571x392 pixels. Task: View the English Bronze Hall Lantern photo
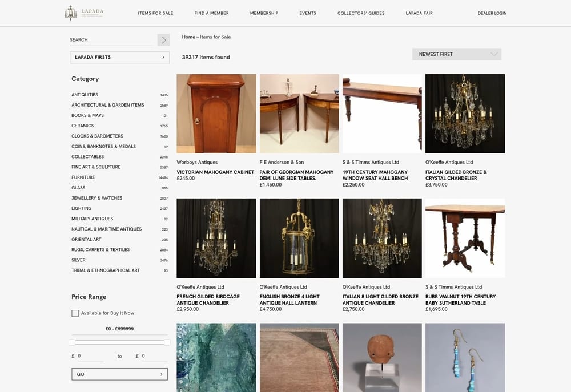(299, 238)
